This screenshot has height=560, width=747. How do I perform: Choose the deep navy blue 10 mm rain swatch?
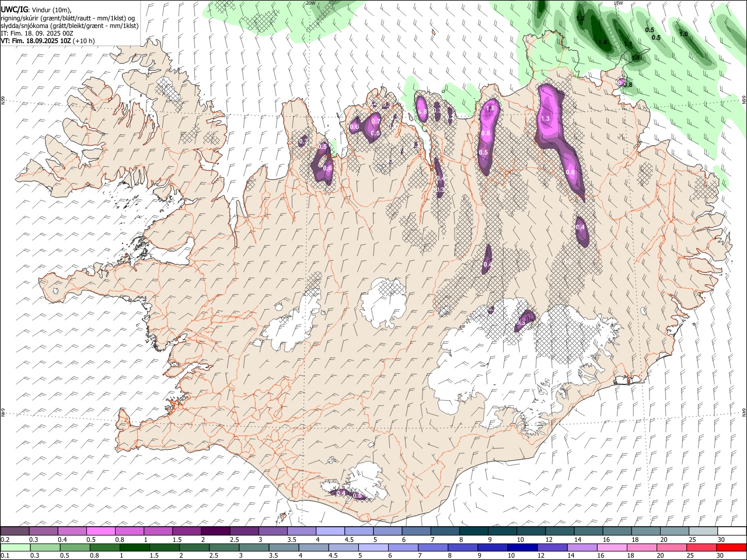click(522, 547)
